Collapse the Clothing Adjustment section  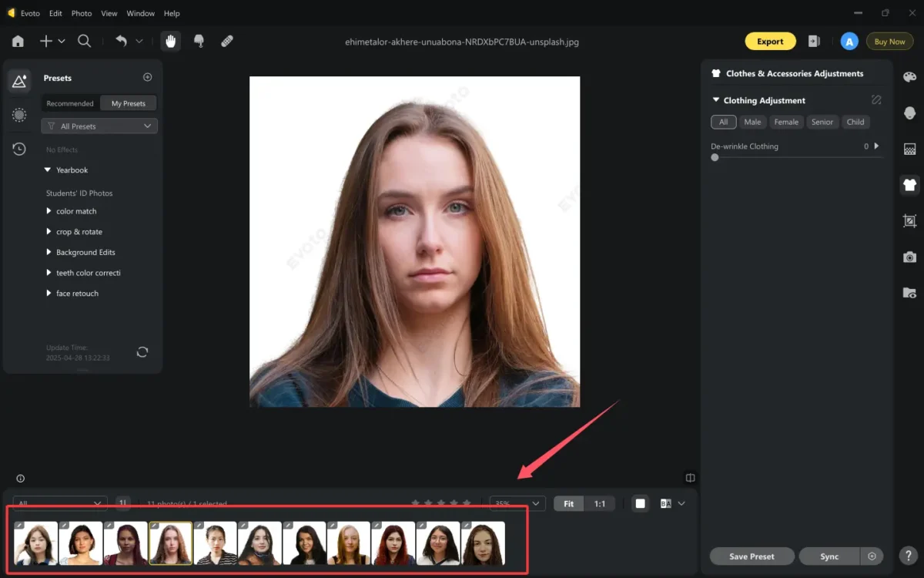click(716, 100)
